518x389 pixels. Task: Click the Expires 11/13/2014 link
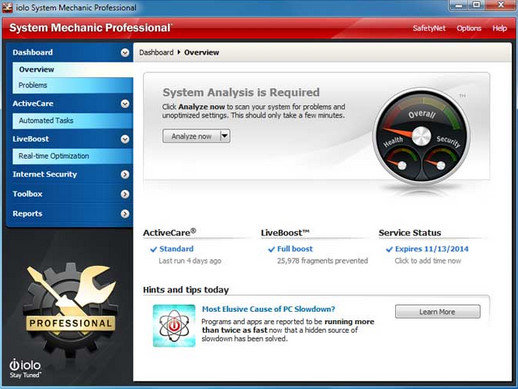432,249
